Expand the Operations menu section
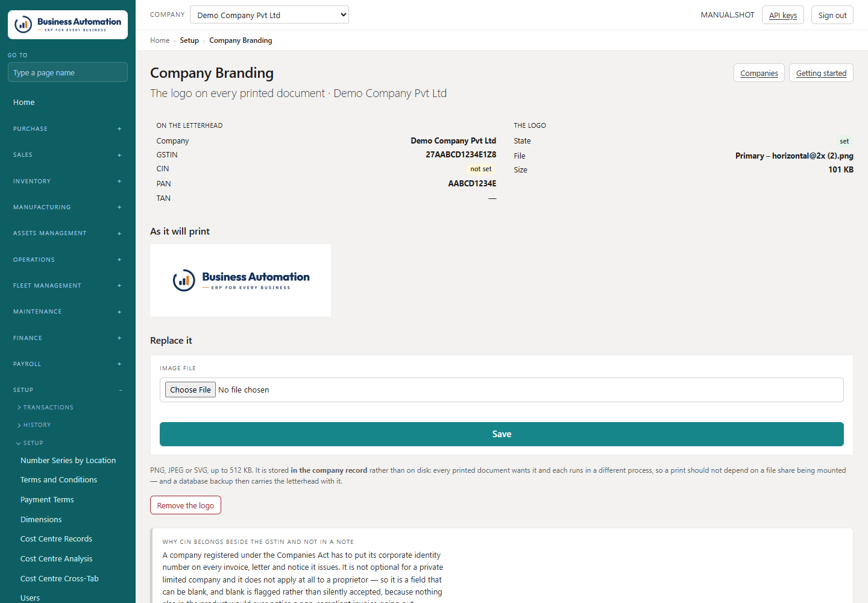 [x=68, y=260]
